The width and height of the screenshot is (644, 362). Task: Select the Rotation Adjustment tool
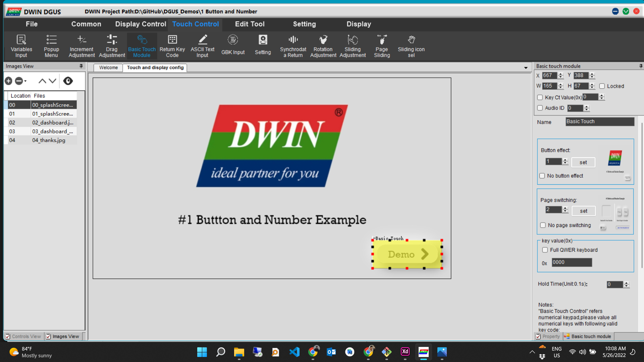(x=323, y=45)
